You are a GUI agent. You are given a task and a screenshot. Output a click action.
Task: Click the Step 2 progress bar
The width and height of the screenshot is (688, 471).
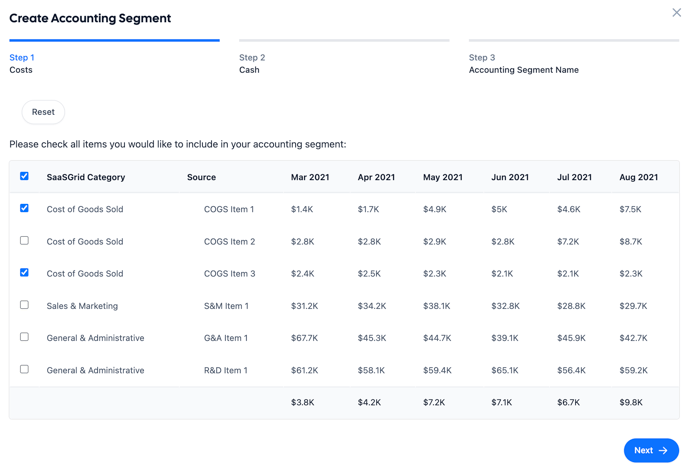pyautogui.click(x=344, y=41)
